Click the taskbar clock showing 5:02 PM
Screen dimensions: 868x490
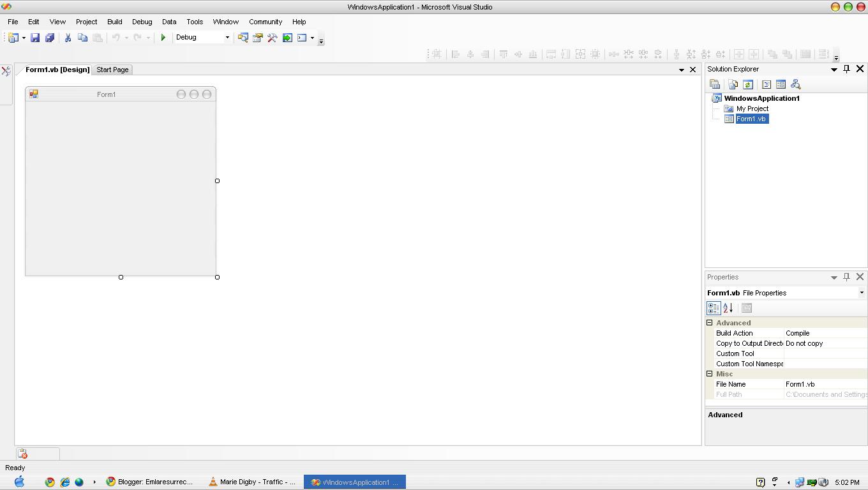click(846, 482)
